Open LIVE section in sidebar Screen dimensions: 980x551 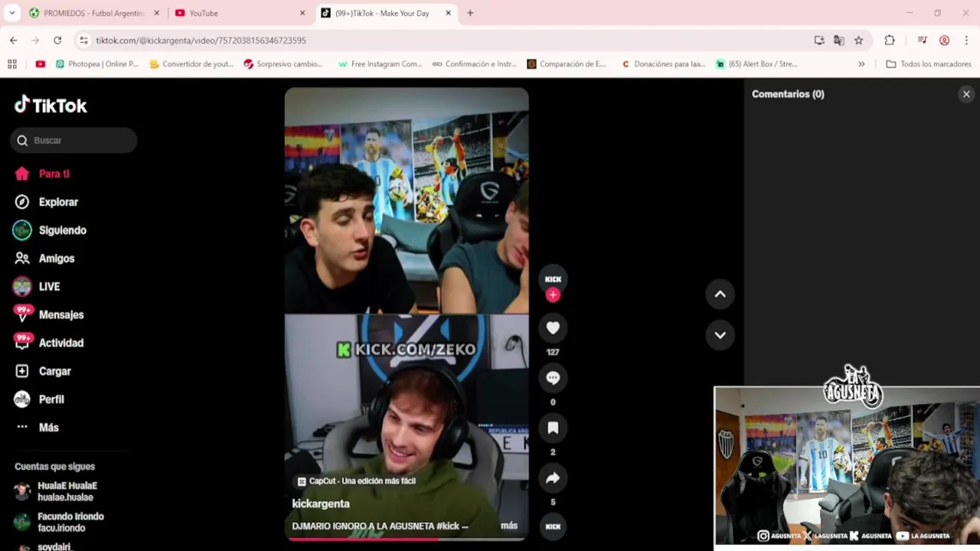pyautogui.click(x=37, y=286)
